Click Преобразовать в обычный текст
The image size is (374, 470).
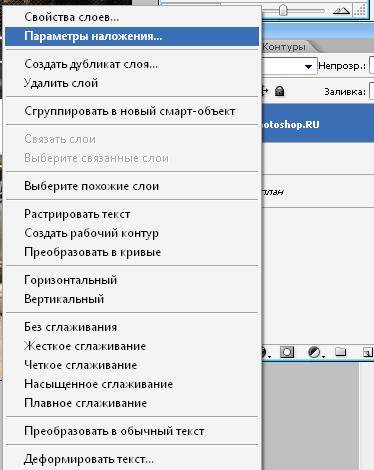point(132,431)
